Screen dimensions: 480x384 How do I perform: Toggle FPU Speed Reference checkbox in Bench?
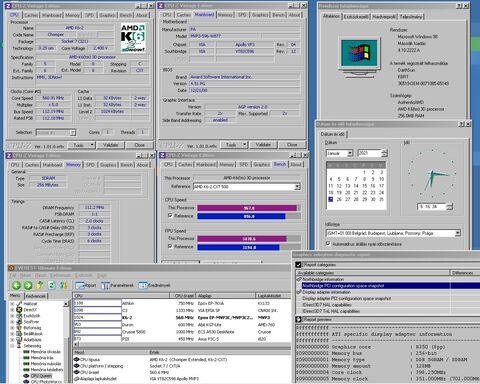[x=170, y=246]
